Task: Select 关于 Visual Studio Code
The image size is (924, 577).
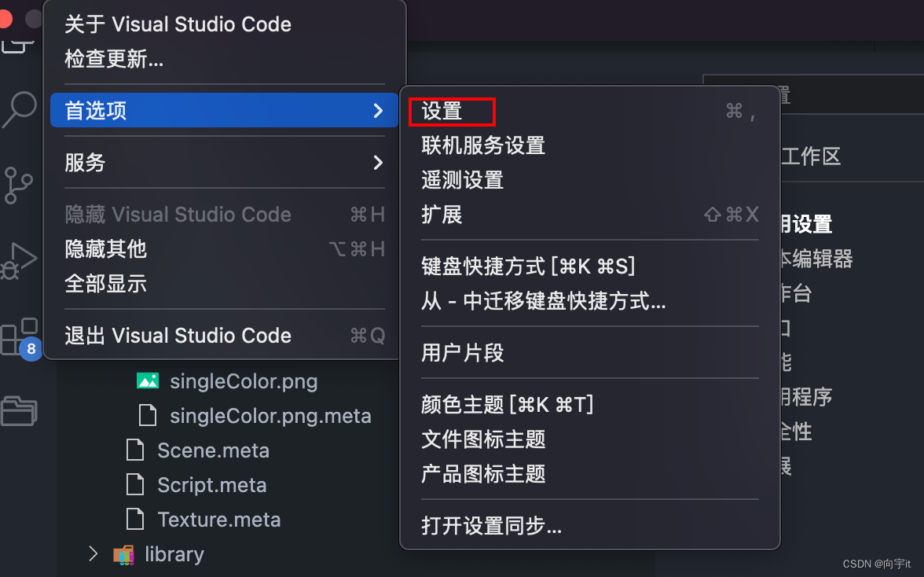Action: coord(178,24)
